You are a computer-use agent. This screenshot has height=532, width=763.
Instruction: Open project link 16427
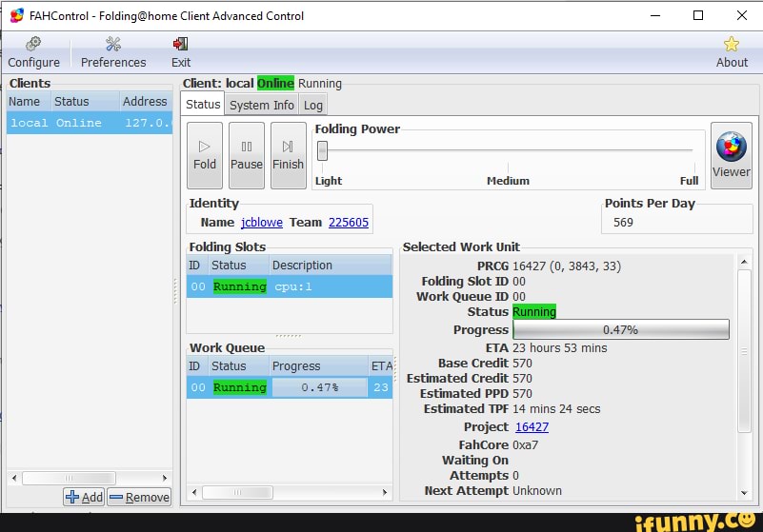click(x=532, y=427)
